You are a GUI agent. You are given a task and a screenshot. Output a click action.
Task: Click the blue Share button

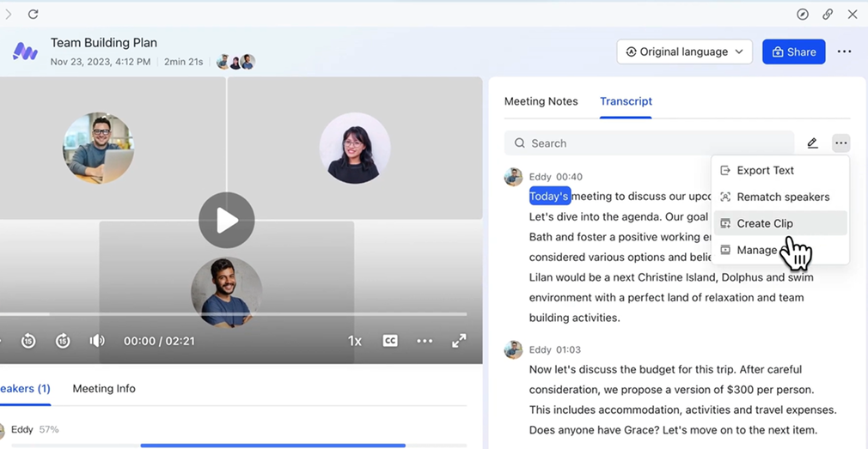pos(793,52)
